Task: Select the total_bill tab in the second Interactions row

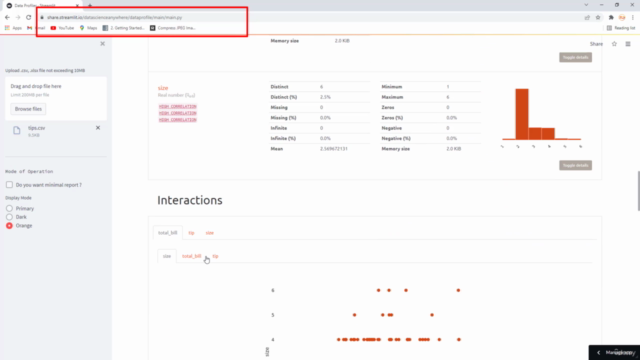Action: [192, 256]
